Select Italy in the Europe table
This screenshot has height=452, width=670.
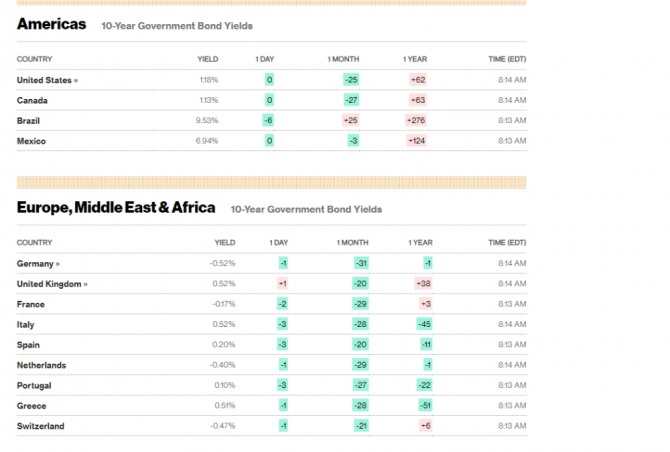click(25, 324)
